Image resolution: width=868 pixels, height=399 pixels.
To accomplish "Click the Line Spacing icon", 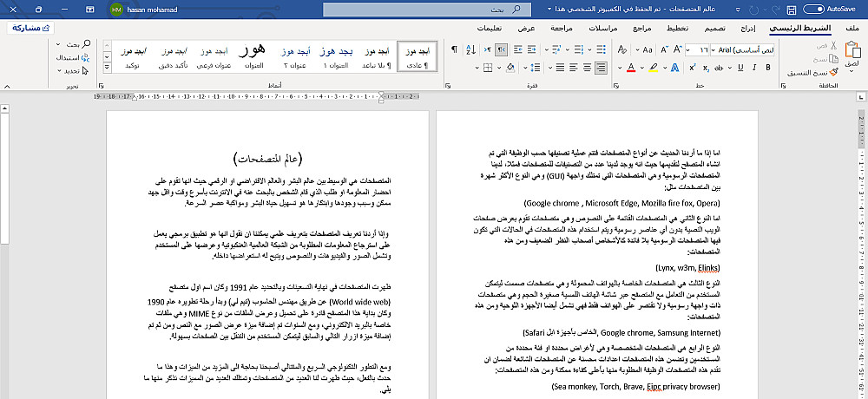I will click(536, 68).
